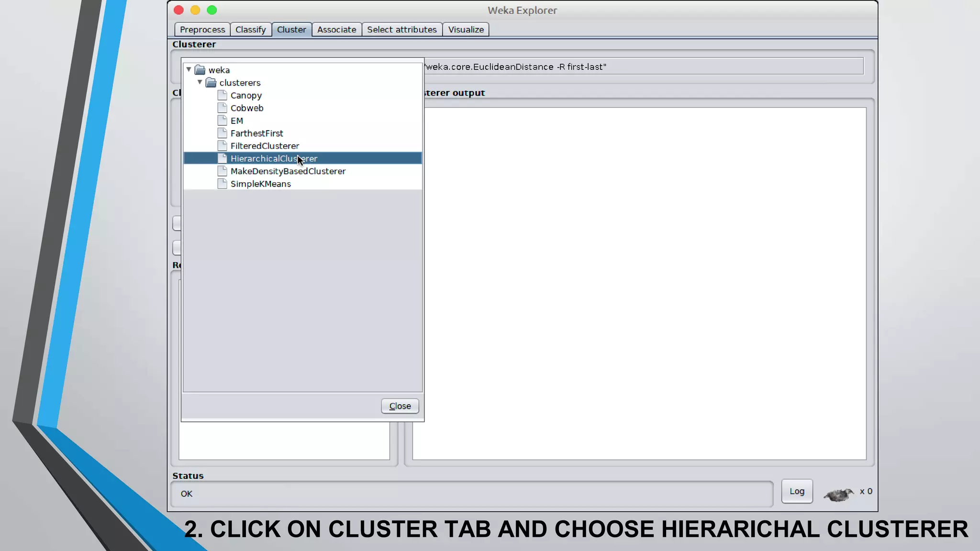Click the clusterers folder label
Viewport: 980px width, 551px height.
pyautogui.click(x=240, y=83)
